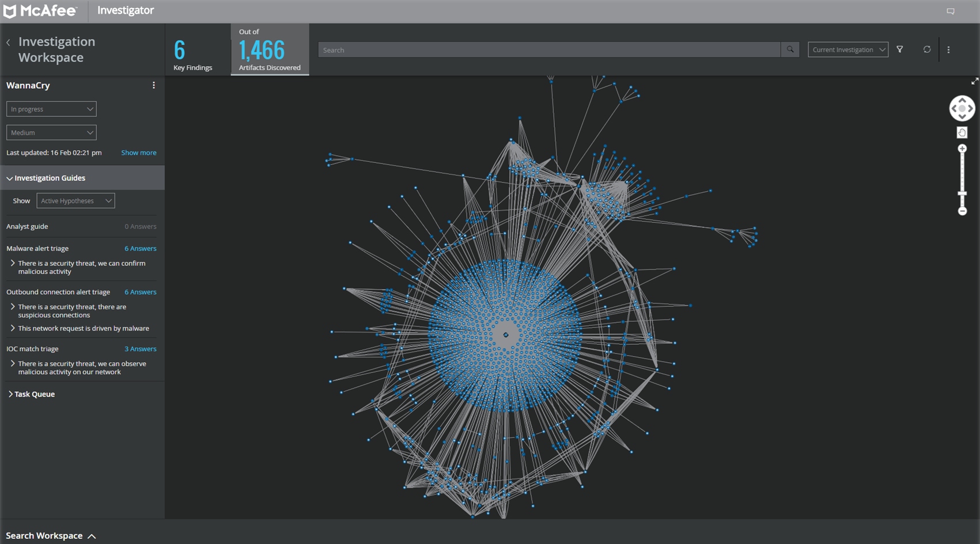The width and height of the screenshot is (980, 544).
Task: Click 0 Answers next to Analyst guide
Action: (140, 227)
